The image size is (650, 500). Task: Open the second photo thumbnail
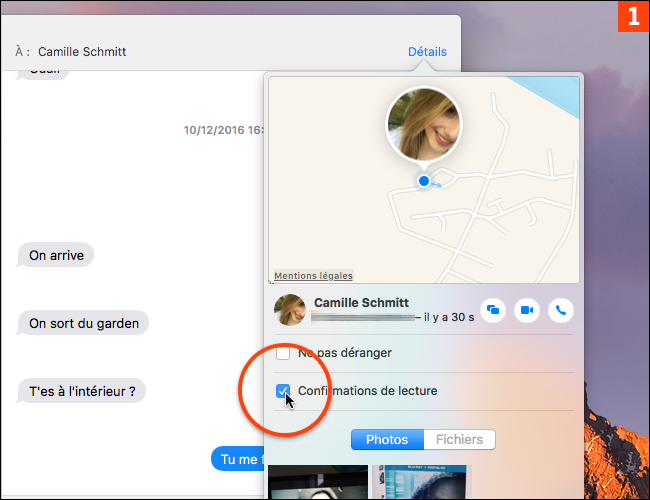(420, 483)
